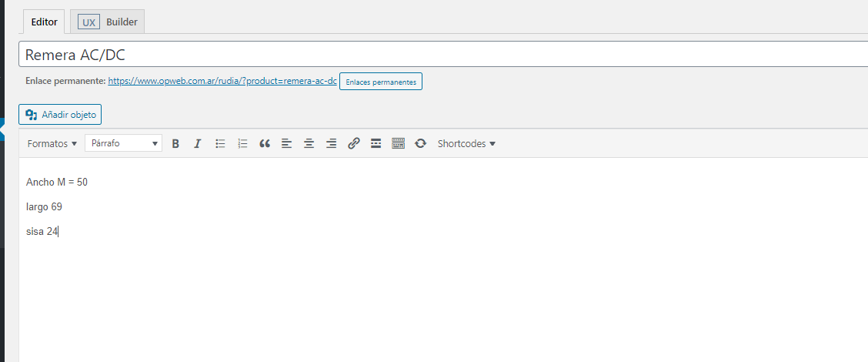868x362 pixels.
Task: Click the 'Ancho M = 50' line
Action: (57, 182)
